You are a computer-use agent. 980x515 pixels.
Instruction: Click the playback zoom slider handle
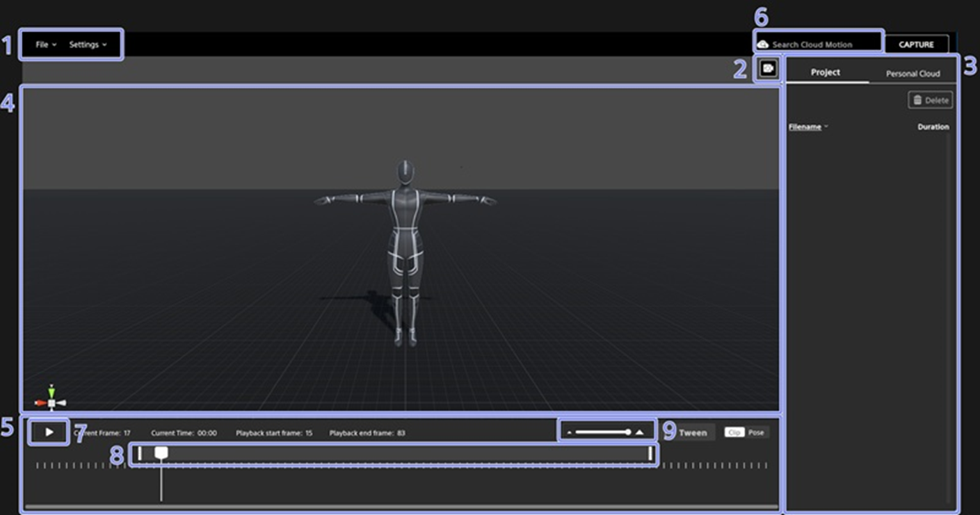[629, 432]
